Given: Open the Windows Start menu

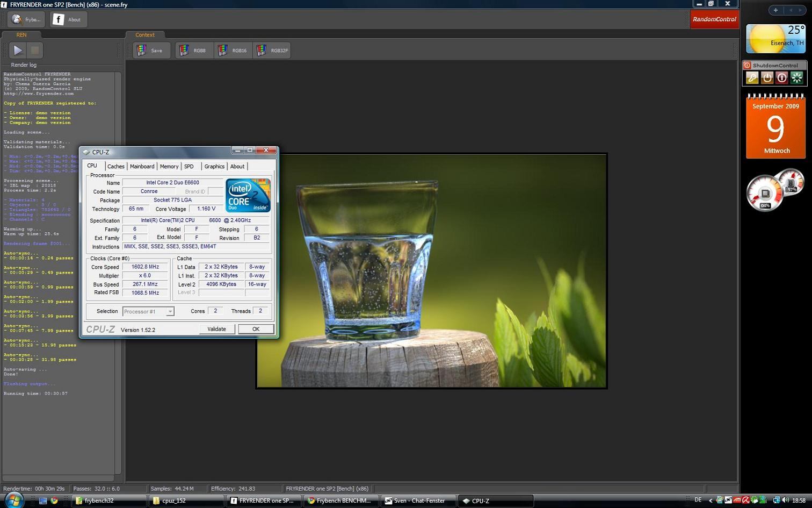Looking at the screenshot, I should point(14,500).
